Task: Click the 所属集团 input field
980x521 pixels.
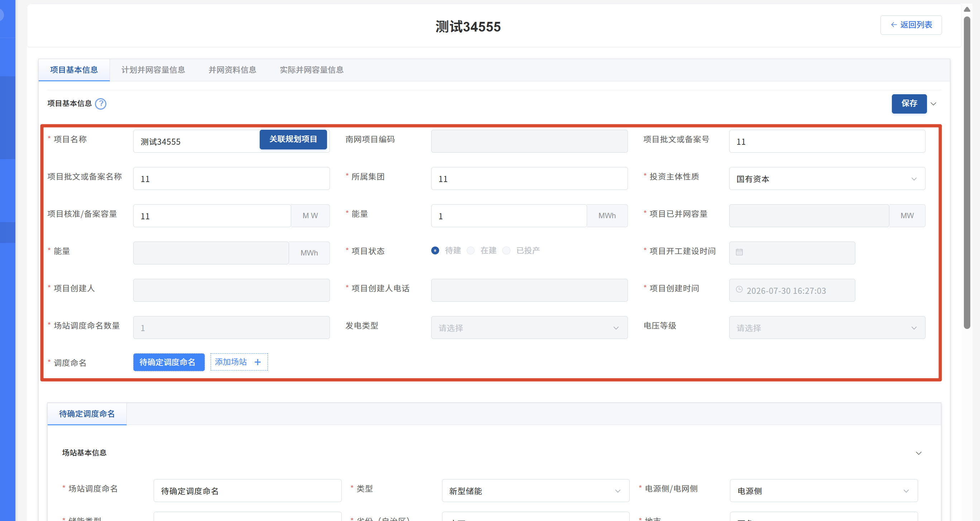Action: 529,178
